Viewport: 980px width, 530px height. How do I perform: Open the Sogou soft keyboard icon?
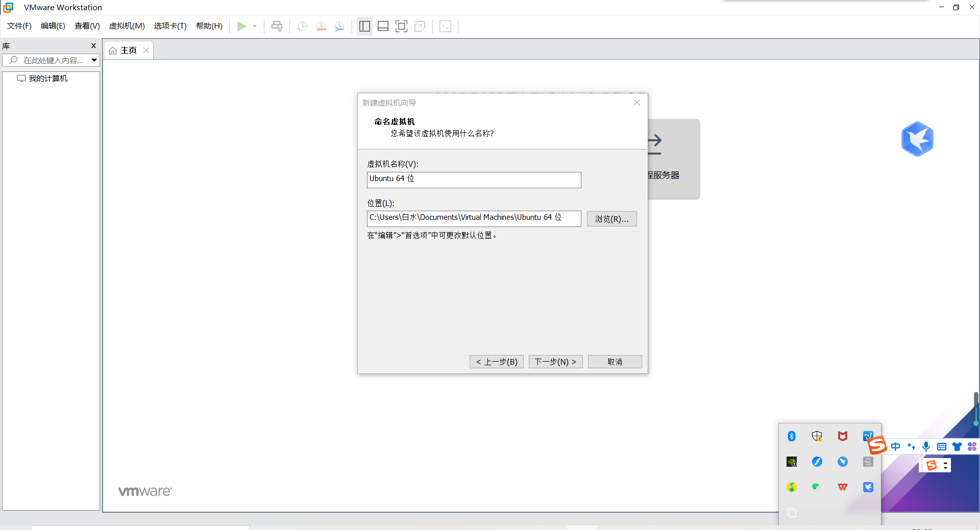click(942, 447)
